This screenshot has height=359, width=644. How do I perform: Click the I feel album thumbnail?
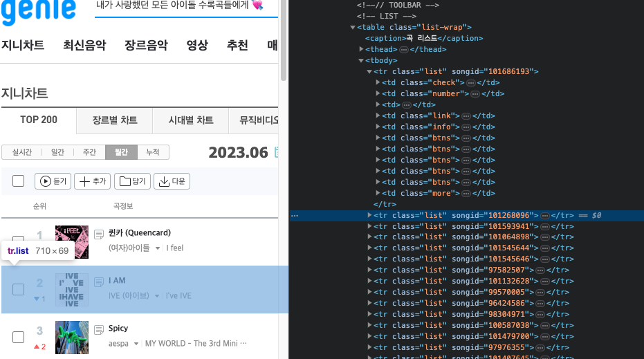point(72,242)
